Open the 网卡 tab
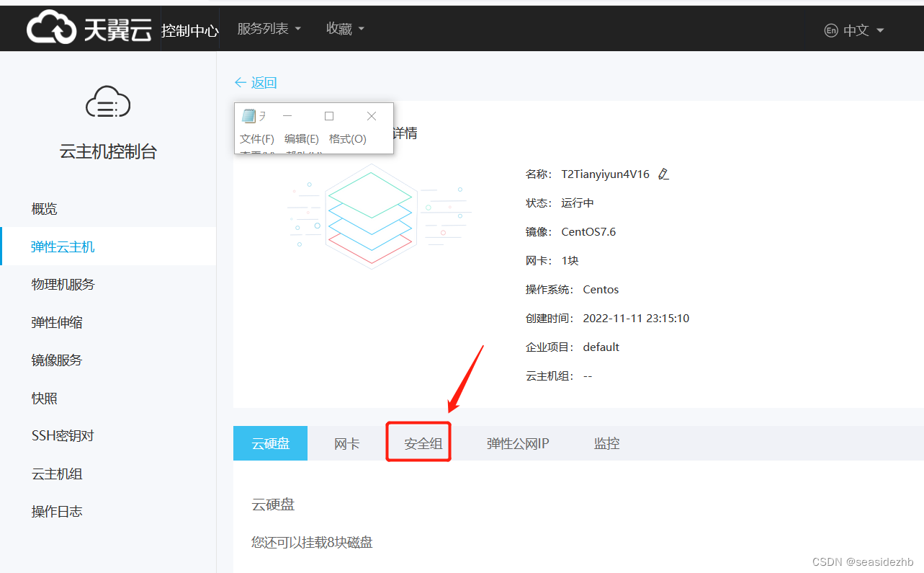This screenshot has width=924, height=573. [346, 443]
